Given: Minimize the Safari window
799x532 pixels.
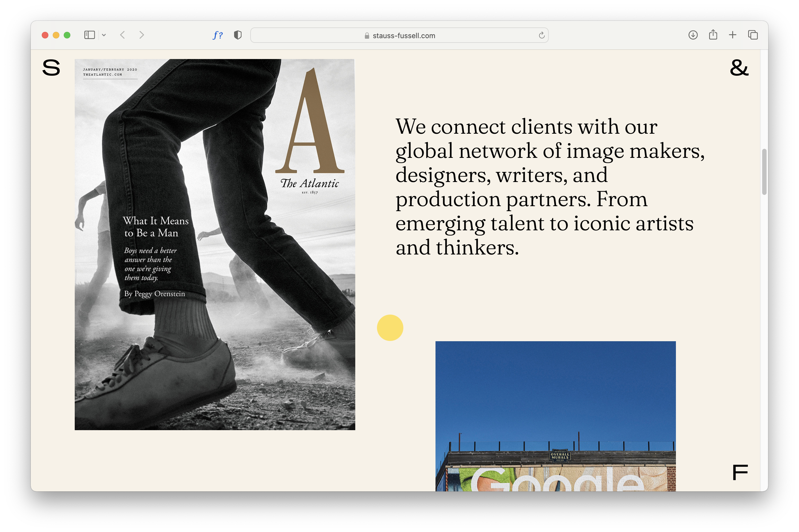Looking at the screenshot, I should [56, 35].
